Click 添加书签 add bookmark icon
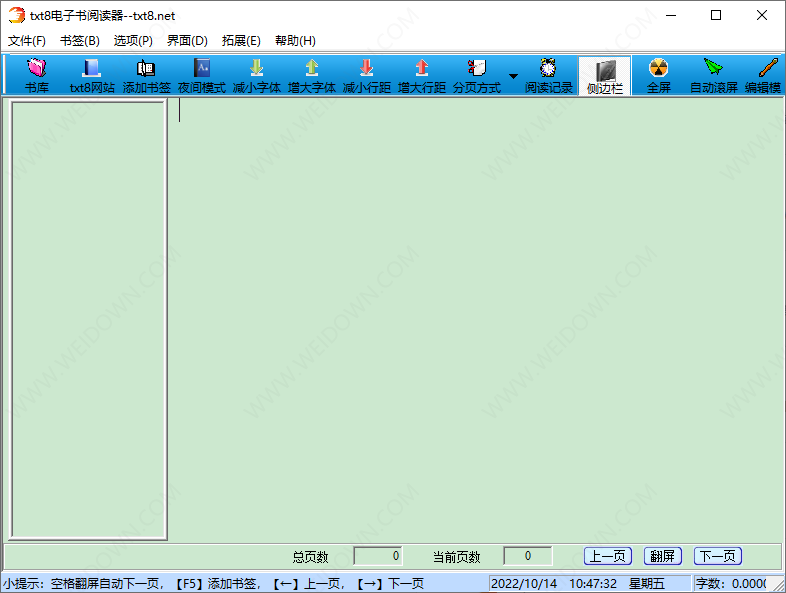Screen dimensions: 786x593 click(x=146, y=75)
